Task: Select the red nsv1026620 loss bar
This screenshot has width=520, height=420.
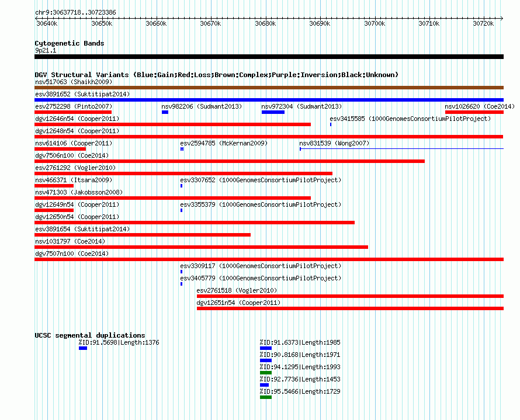Action: [x=474, y=112]
